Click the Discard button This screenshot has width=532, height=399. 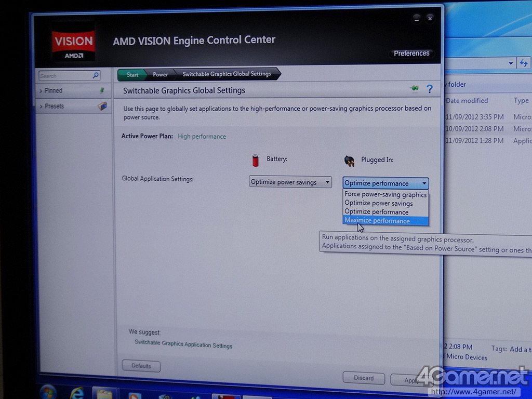pos(364,378)
